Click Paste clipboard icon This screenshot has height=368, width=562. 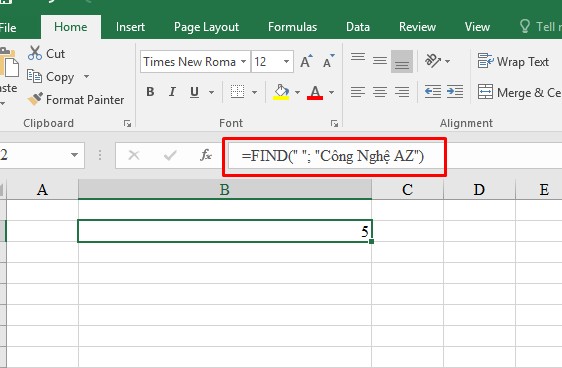click(x=9, y=63)
